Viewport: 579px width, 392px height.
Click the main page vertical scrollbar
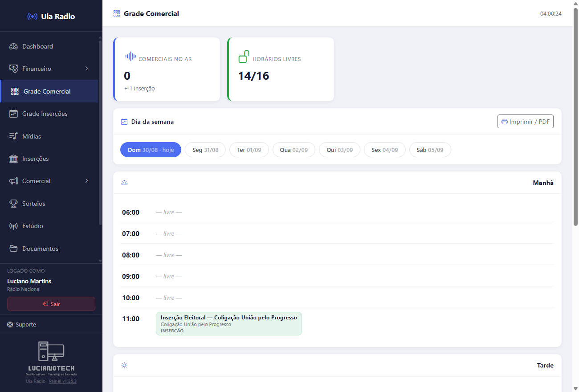click(x=575, y=117)
